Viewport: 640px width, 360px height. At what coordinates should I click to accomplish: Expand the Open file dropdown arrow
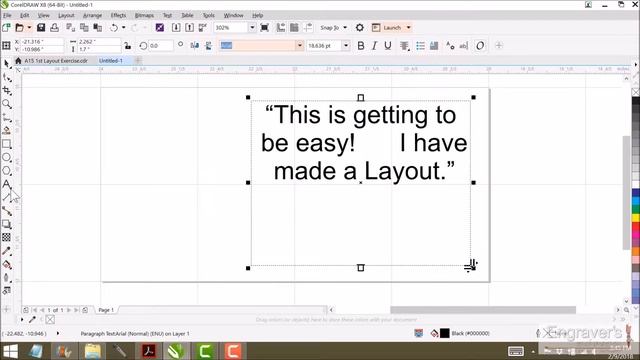tap(29, 27)
